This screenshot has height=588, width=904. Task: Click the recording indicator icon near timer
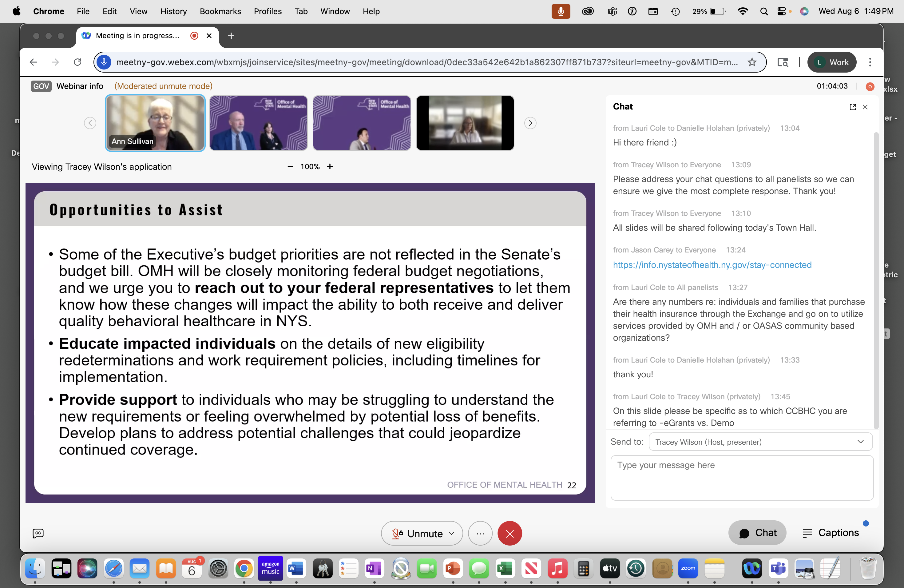tap(870, 87)
